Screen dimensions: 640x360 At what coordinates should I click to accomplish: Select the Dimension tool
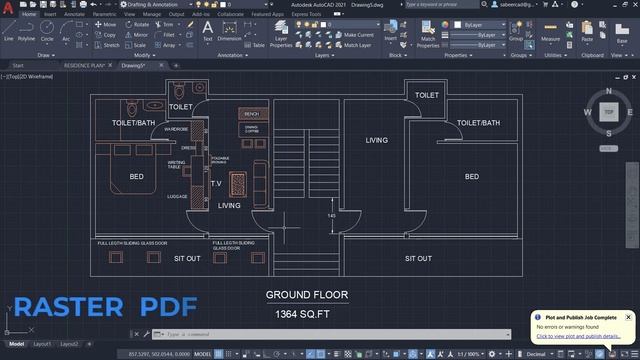click(229, 31)
